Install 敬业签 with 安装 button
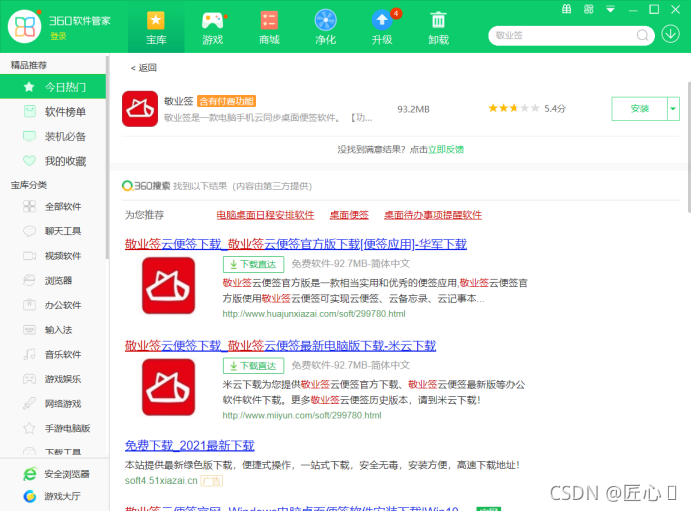 click(639, 109)
